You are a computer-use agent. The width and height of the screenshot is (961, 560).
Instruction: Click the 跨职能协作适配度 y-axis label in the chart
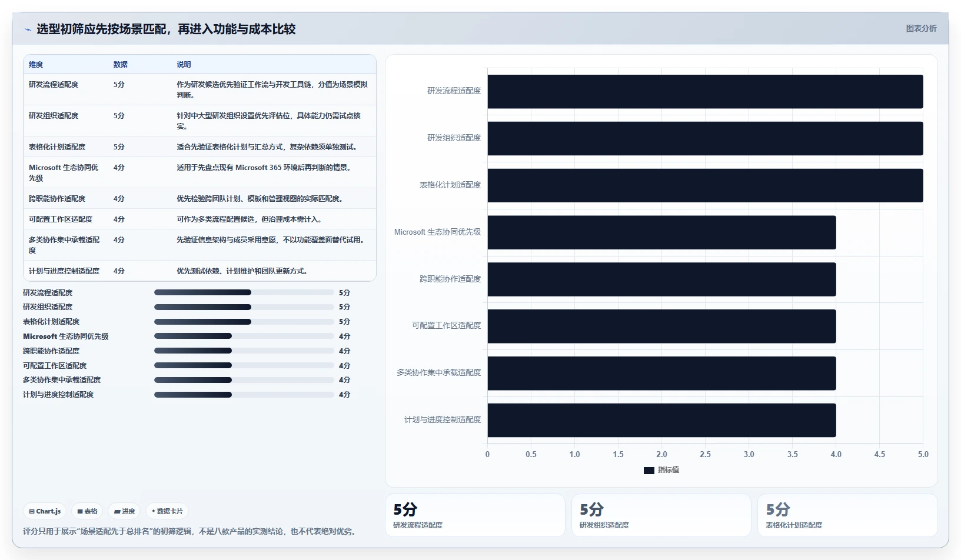[x=450, y=279]
